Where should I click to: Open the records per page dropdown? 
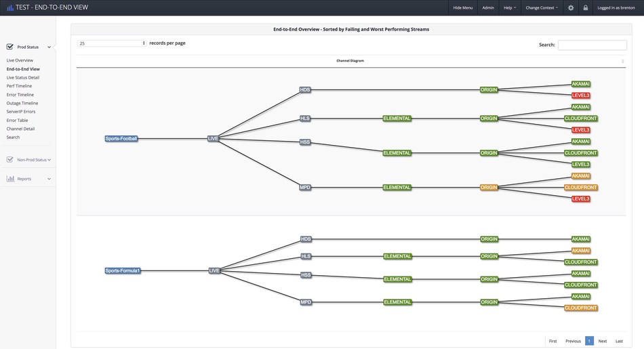(x=112, y=43)
